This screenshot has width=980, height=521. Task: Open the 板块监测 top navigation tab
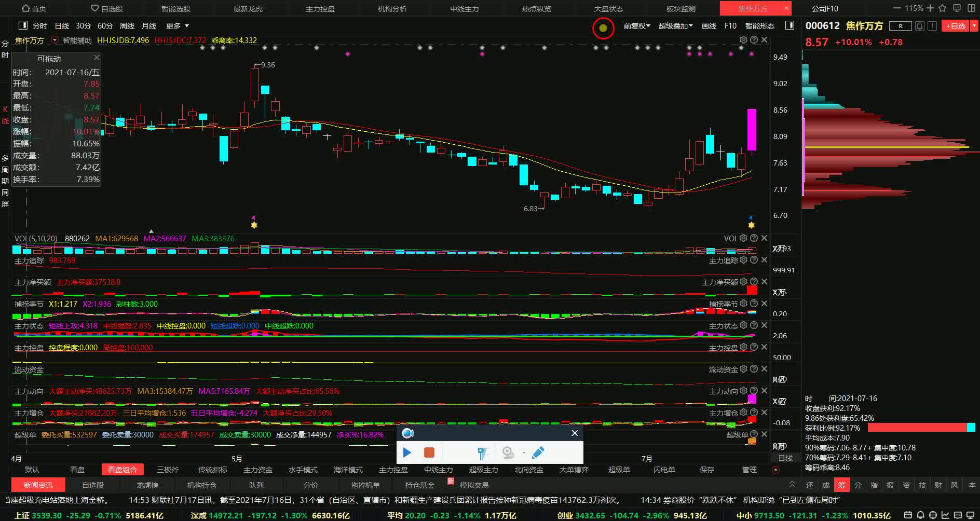[x=681, y=8]
